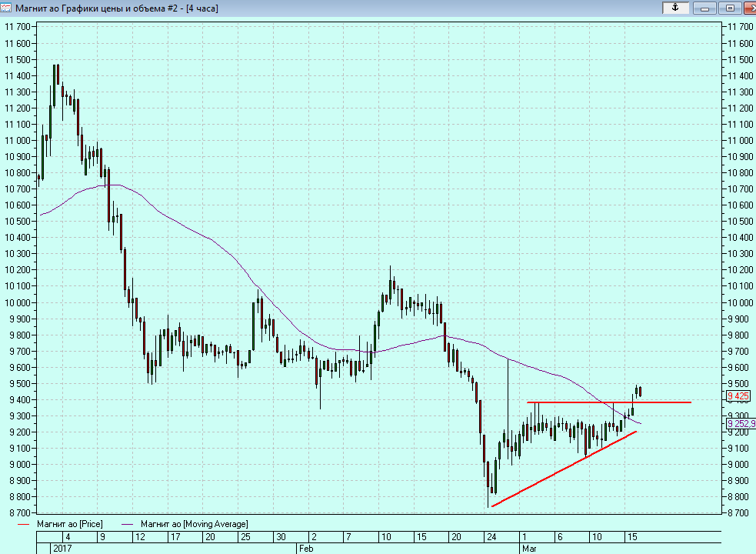Minimize the Магнит ао chart window
This screenshot has width=756, height=554.
[x=704, y=8]
